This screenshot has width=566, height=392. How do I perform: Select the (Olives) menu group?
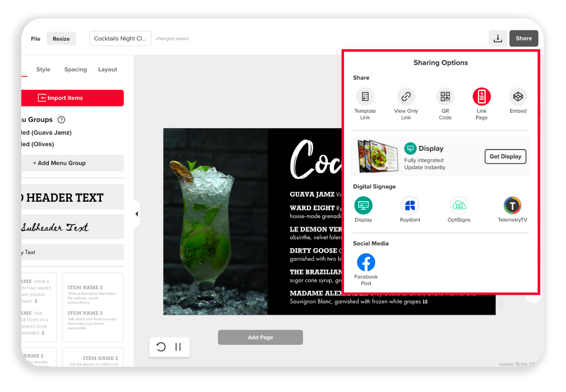[37, 144]
